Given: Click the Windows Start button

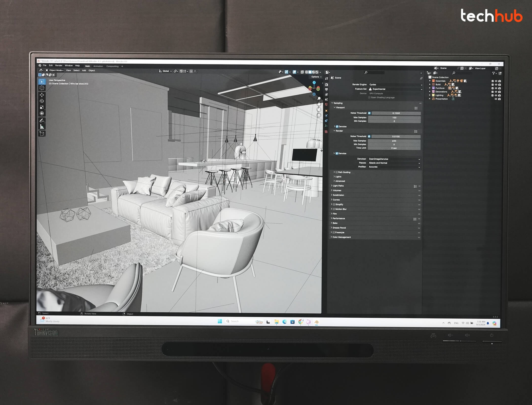Looking at the screenshot, I should tap(220, 321).
